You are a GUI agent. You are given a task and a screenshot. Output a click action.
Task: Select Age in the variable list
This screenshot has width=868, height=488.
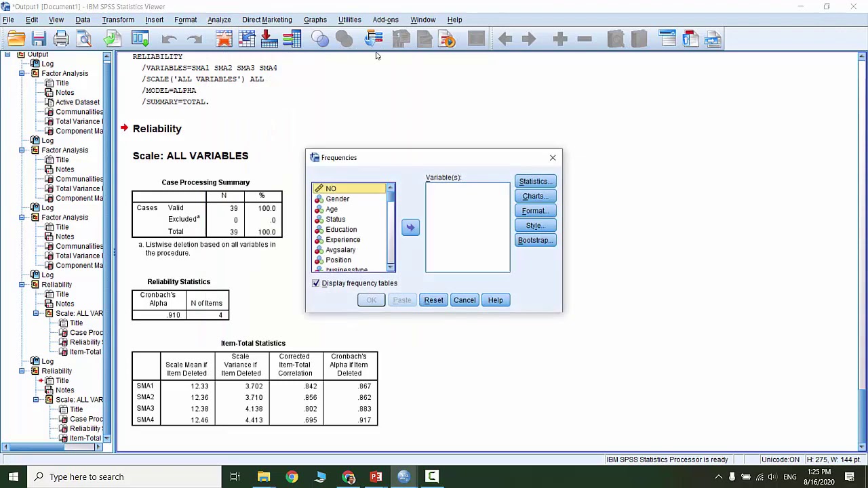tap(331, 209)
